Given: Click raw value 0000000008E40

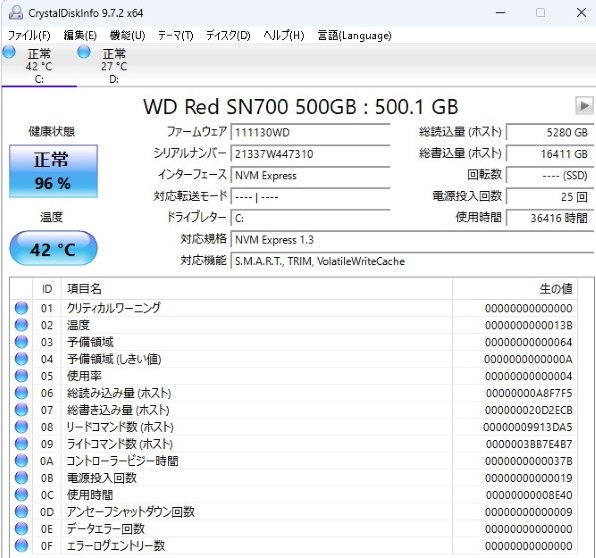Looking at the screenshot, I should (x=529, y=495).
